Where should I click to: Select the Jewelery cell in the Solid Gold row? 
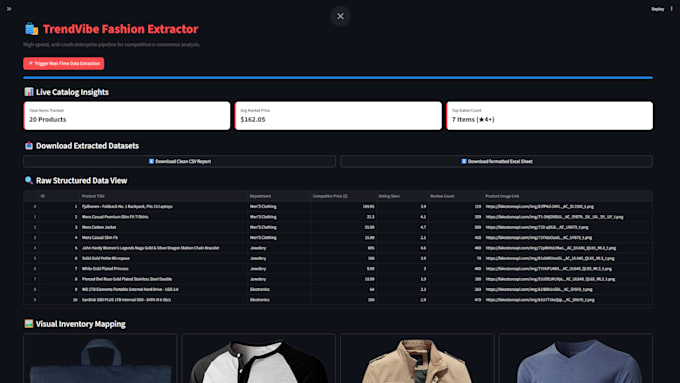click(279, 259)
